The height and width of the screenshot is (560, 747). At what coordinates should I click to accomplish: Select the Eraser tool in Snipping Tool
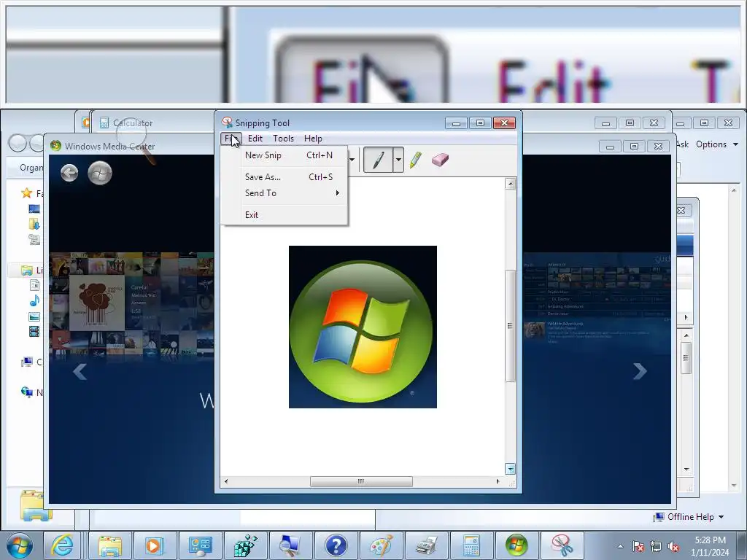coord(440,160)
